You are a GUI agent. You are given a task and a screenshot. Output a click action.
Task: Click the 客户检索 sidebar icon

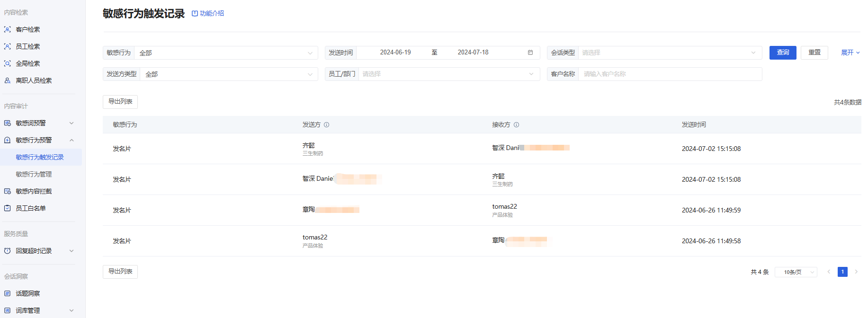[8, 29]
